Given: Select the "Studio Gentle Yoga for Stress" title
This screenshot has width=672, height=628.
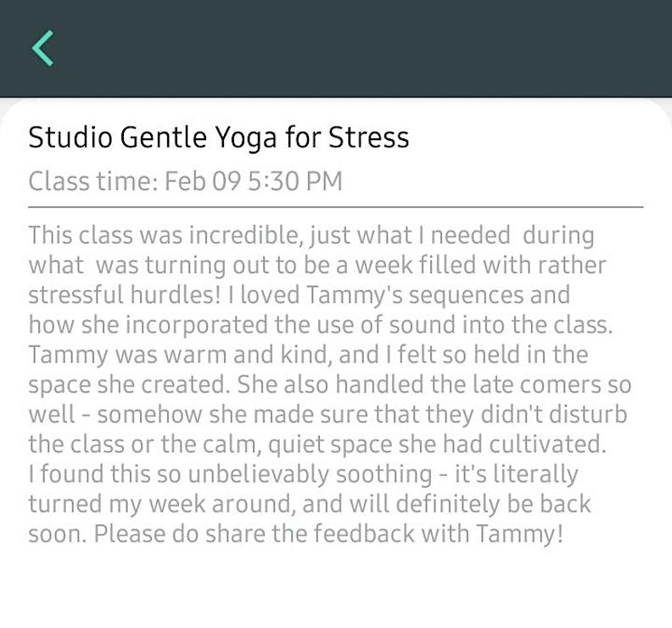Looking at the screenshot, I should coord(218,137).
